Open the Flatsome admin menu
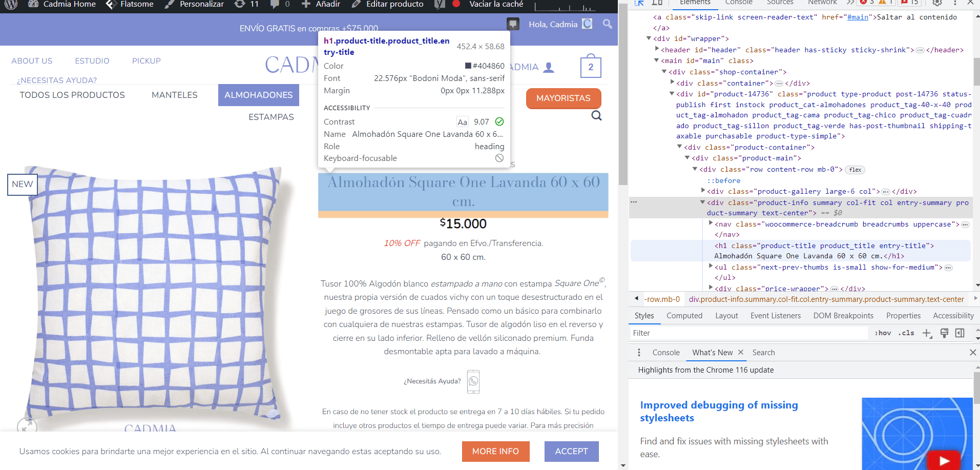This screenshot has height=470, width=980. (130, 4)
